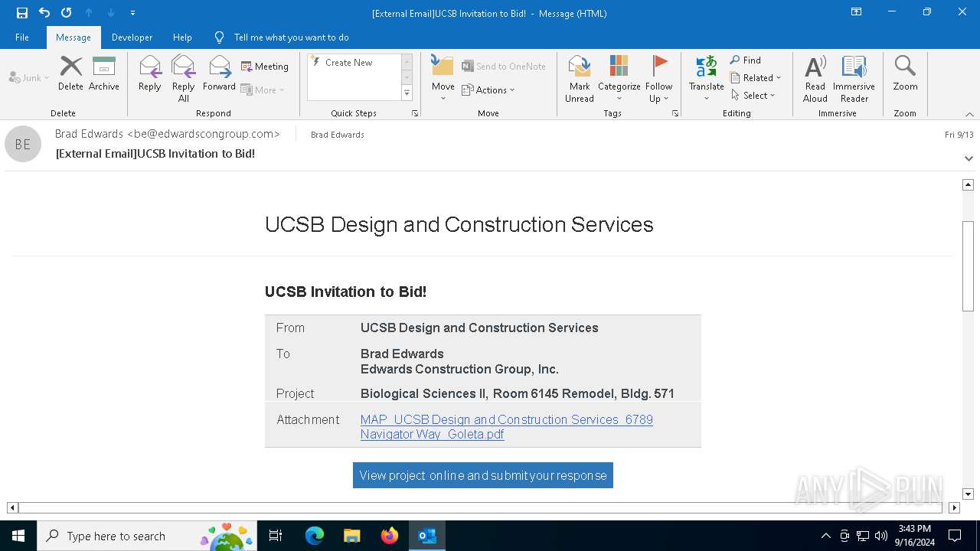Open the Categorize color menu
Image resolution: width=980 pixels, height=551 pixels.
[619, 79]
